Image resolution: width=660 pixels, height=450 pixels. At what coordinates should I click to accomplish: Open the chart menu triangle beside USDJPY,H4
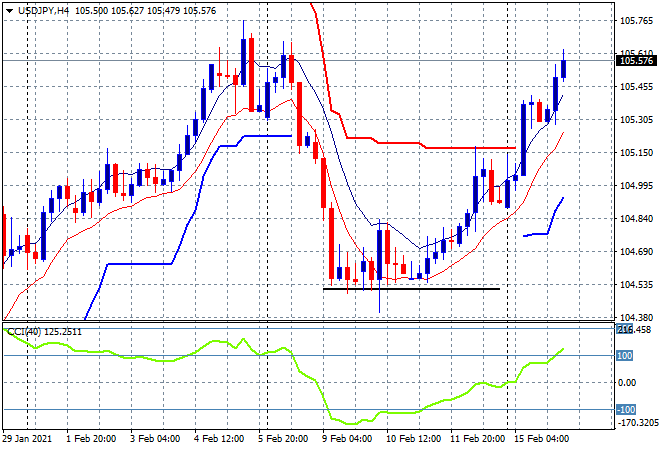[x=9, y=11]
